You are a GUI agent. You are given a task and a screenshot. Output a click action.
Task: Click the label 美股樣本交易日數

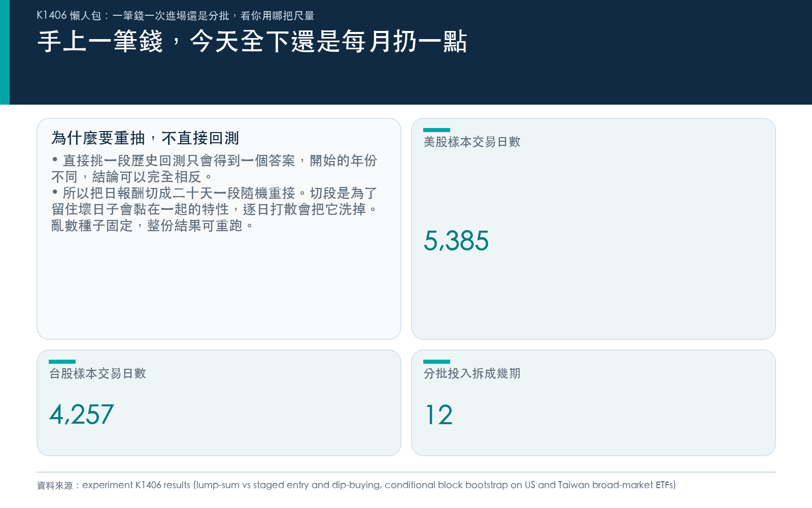472,142
